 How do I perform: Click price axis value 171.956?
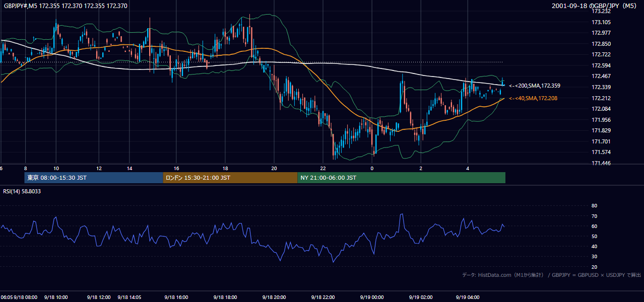click(601, 120)
